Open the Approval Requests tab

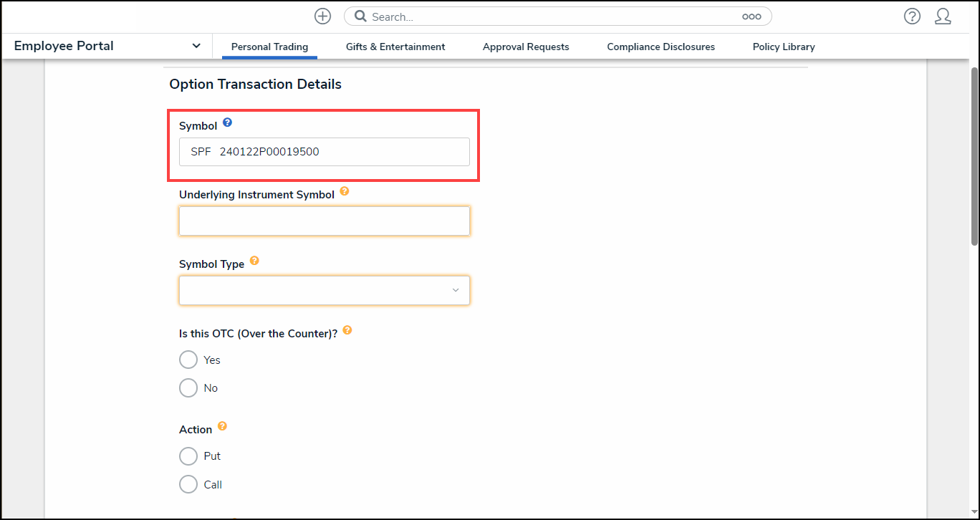(526, 47)
